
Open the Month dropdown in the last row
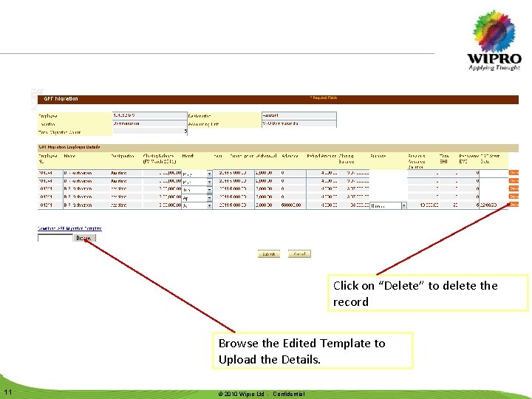point(197,205)
